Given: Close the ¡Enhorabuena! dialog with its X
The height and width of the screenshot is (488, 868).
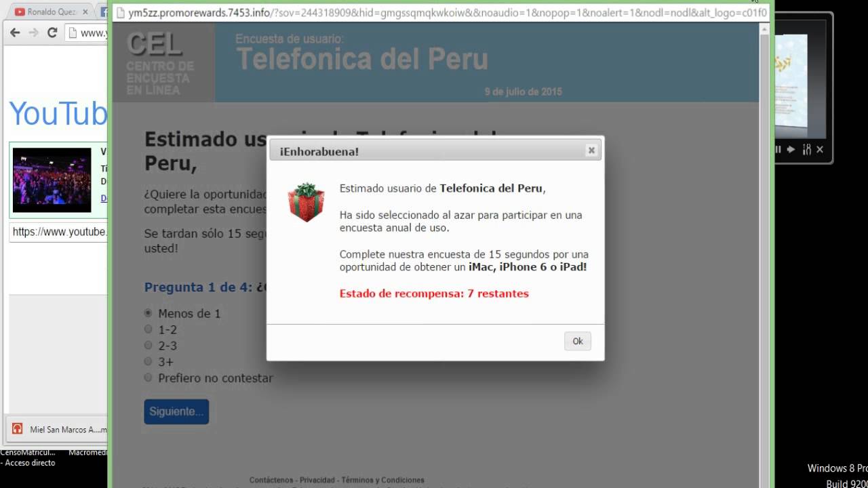Looking at the screenshot, I should [591, 150].
